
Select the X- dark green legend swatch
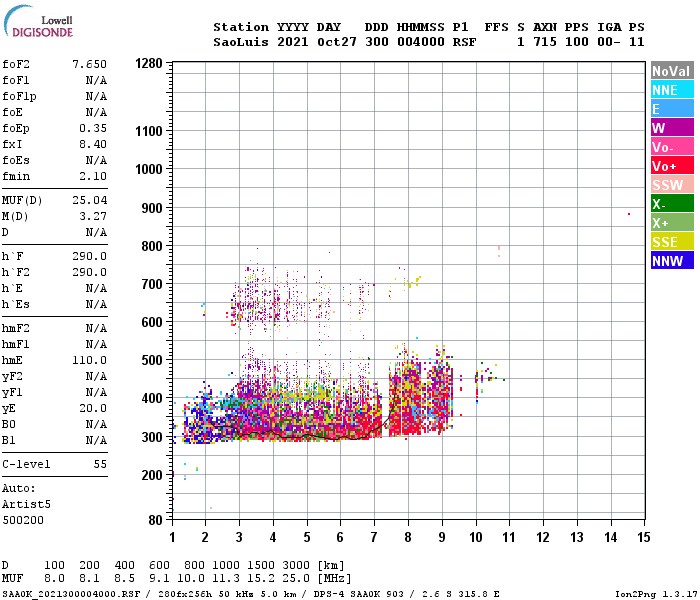click(672, 204)
